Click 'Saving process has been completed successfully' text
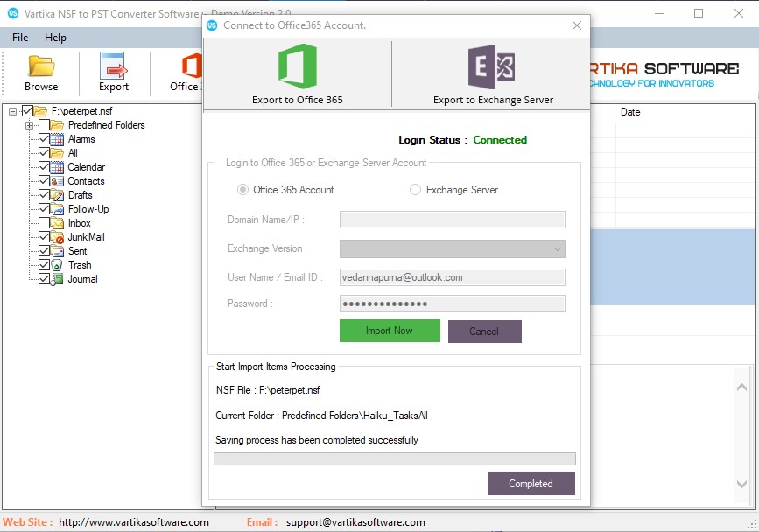The height and width of the screenshot is (532, 759). pos(317,440)
